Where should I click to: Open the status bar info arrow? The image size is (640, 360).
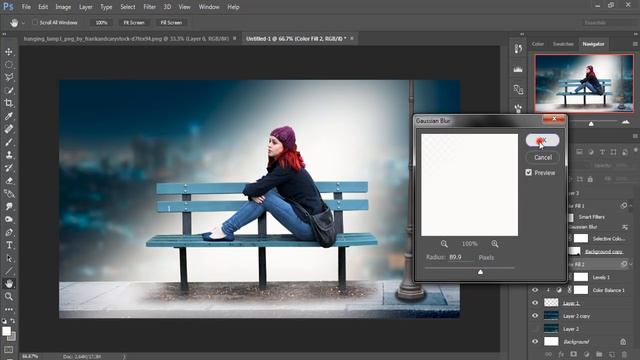point(124,356)
